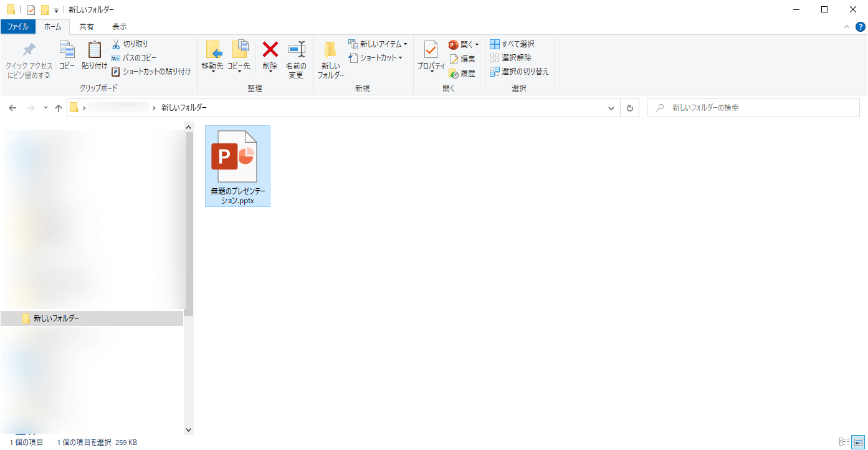Open Properties (プロパティ) checkmark icon
Image resolution: width=868 pixels, height=450 pixels.
point(431,57)
